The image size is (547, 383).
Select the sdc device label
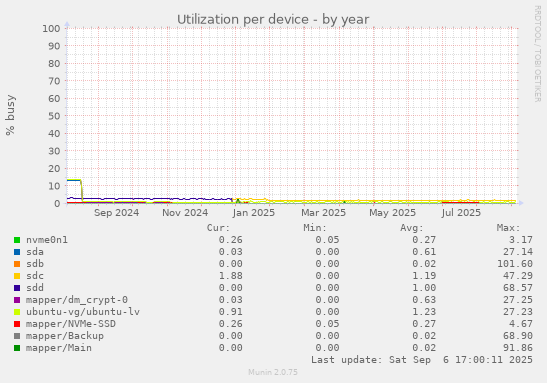[35, 276]
